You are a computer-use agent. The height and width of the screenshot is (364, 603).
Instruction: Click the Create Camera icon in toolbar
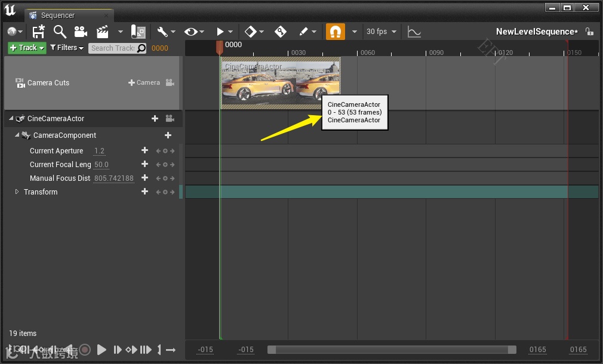click(81, 32)
